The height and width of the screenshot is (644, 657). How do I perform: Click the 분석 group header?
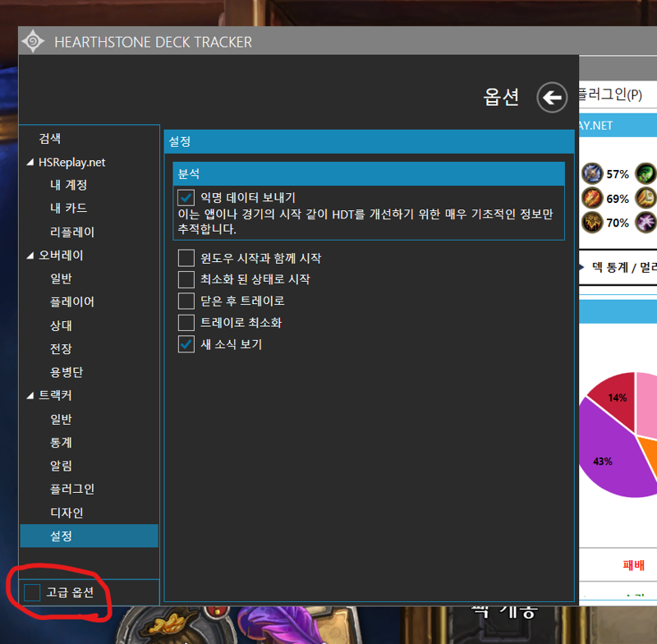click(369, 174)
